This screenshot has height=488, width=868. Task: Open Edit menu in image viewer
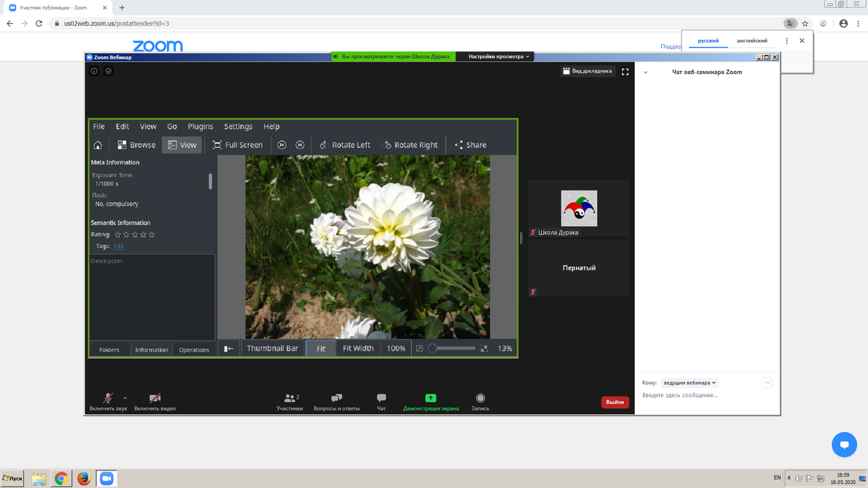pos(122,127)
